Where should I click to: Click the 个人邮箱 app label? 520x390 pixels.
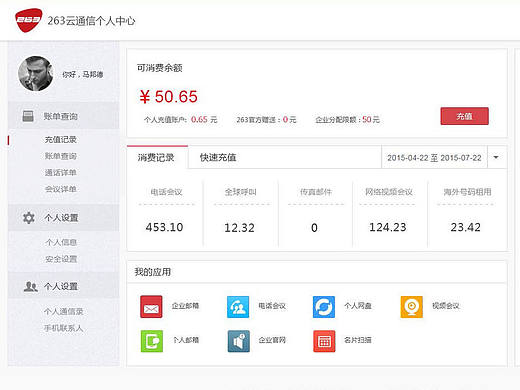pyautogui.click(x=186, y=340)
